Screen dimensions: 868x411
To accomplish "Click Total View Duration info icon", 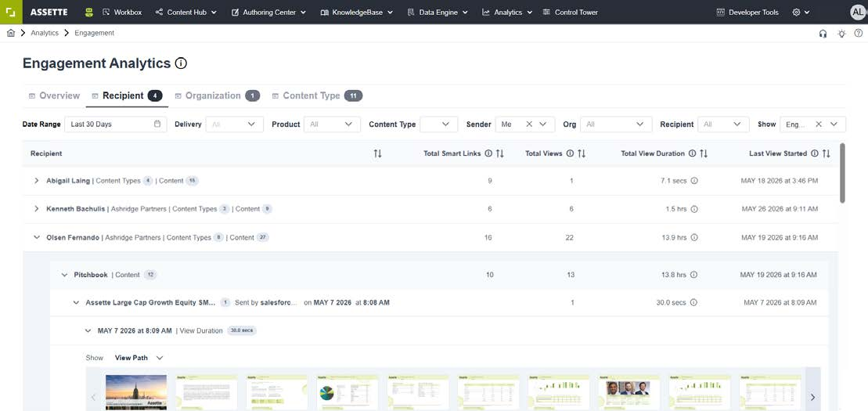I will 692,153.
